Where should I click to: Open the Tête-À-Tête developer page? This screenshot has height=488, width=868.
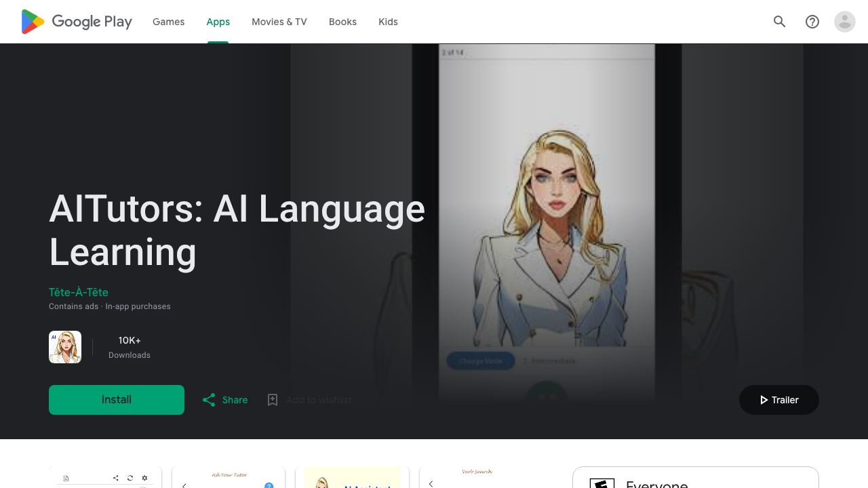(x=79, y=292)
